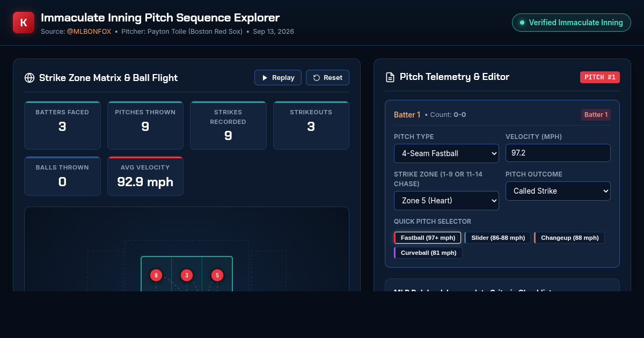Click the Sep 13, 2026 date
Viewport: 644px width, 338px height.
click(x=273, y=32)
